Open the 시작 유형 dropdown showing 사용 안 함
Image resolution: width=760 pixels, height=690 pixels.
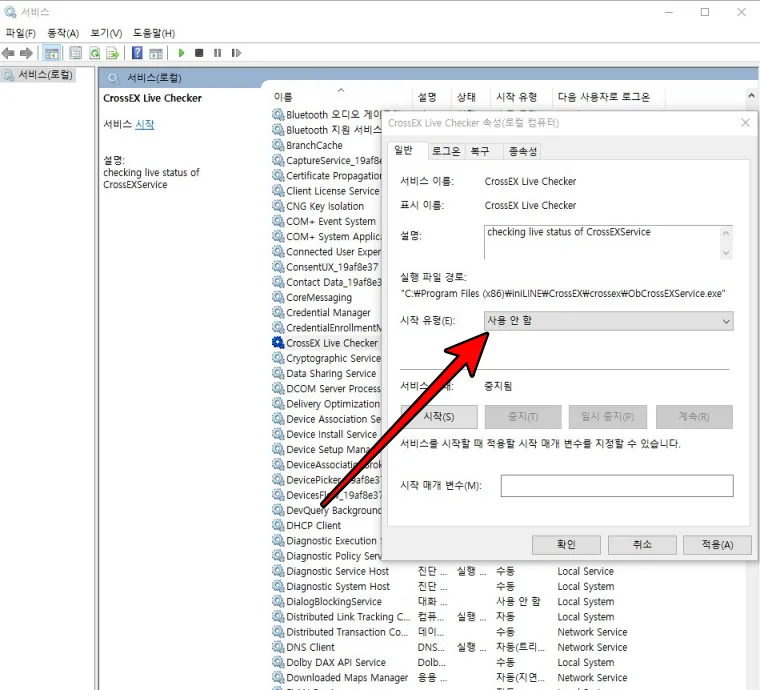[x=608, y=321]
